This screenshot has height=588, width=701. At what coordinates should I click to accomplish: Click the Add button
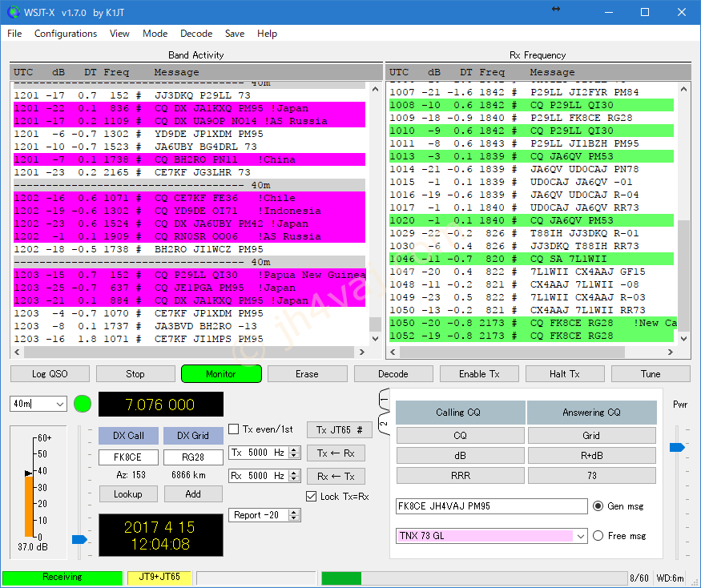[x=193, y=494]
